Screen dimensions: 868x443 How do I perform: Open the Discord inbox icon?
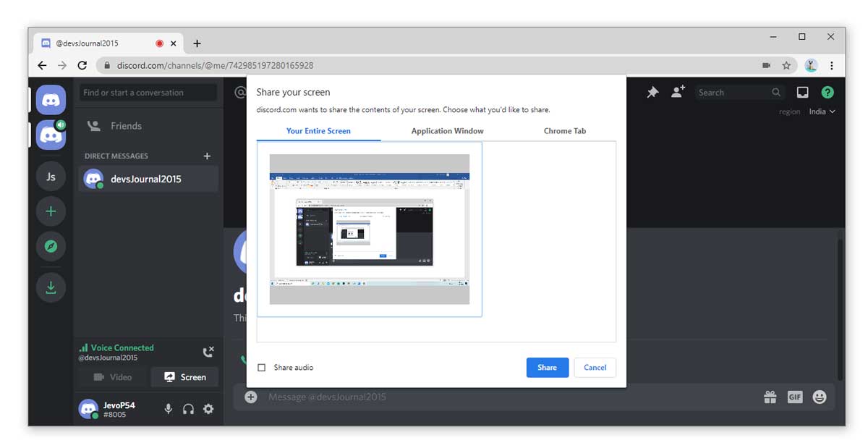(x=802, y=92)
